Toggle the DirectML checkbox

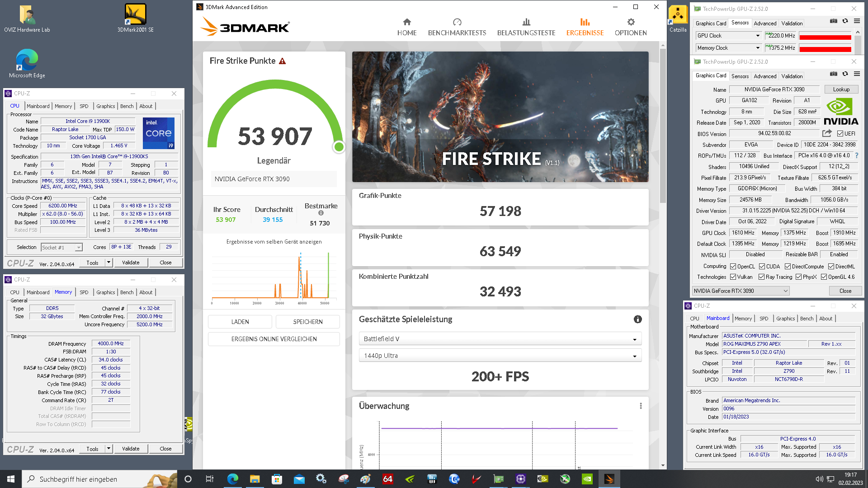(x=831, y=267)
